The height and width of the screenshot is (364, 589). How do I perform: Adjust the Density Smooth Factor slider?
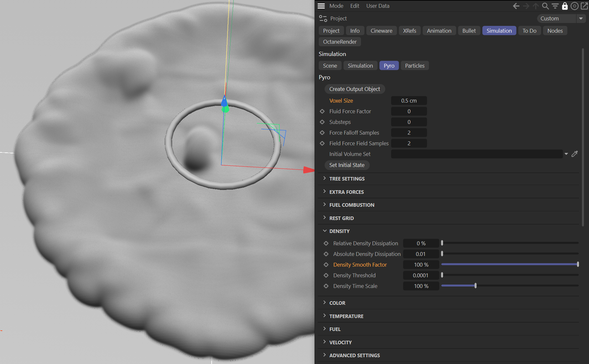pyautogui.click(x=510, y=264)
